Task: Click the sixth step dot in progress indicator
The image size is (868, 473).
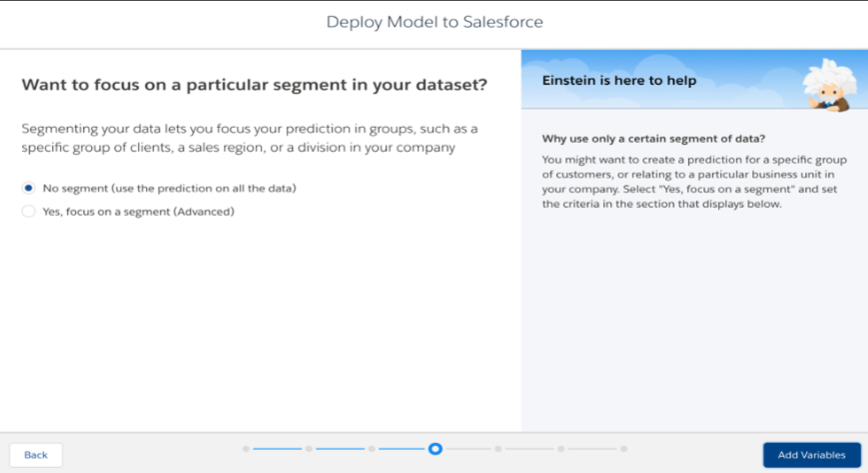Action: (x=560, y=449)
